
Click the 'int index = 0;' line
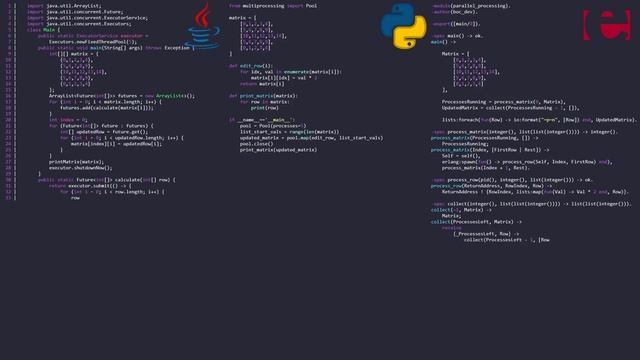coord(68,120)
